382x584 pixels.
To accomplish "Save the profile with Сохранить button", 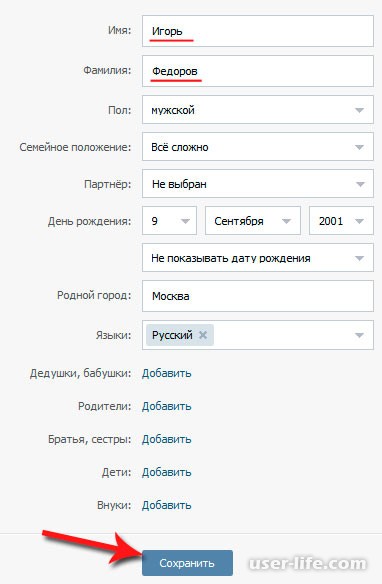I will (x=187, y=563).
